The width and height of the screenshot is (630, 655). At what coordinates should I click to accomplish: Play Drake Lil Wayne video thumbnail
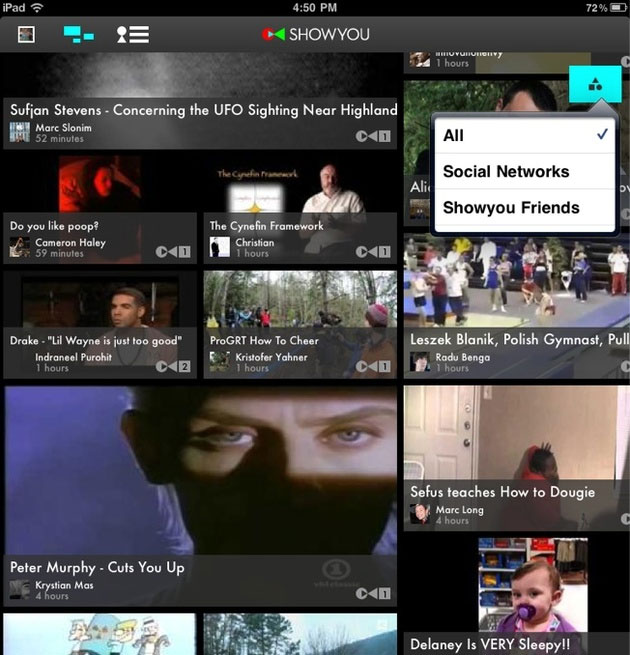tap(100, 325)
